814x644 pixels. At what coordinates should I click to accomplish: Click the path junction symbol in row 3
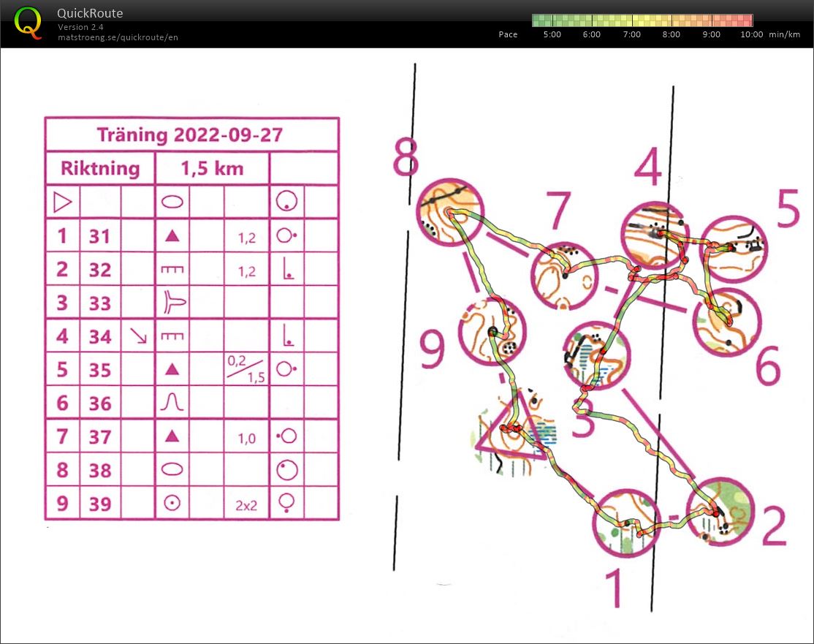tap(172, 303)
